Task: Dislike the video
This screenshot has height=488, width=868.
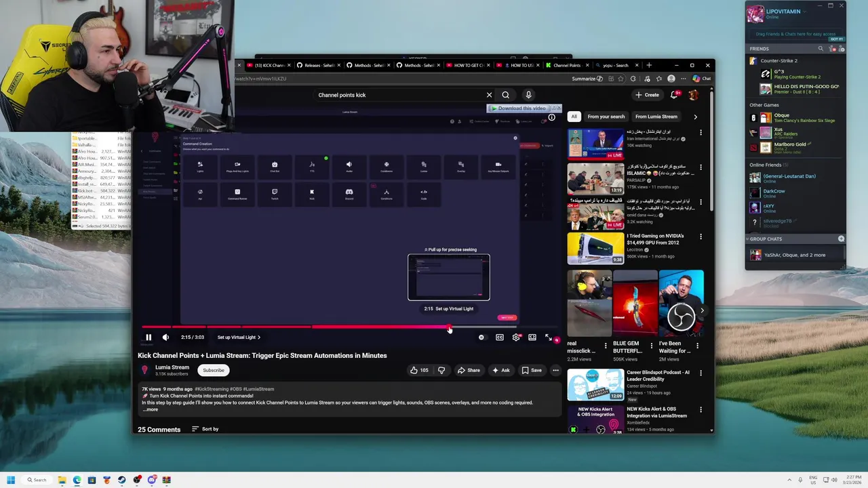Action: tap(441, 370)
